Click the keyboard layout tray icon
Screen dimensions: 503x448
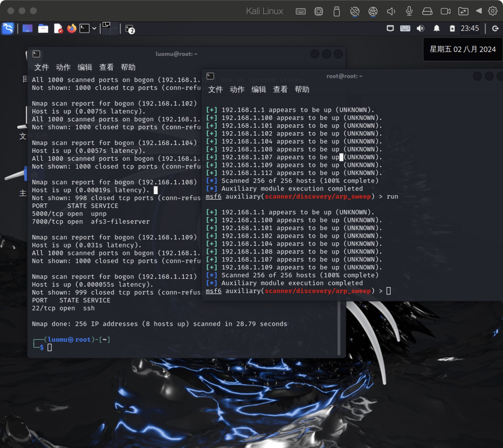[x=405, y=28]
